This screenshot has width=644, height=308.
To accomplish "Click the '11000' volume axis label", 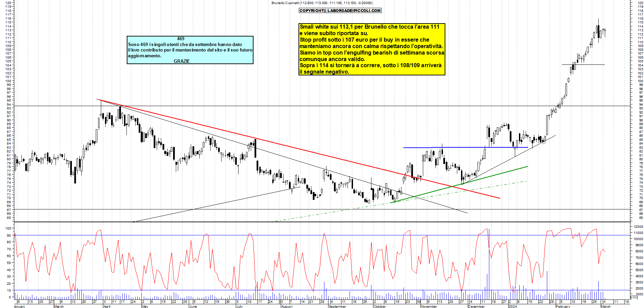I will coord(638,233).
